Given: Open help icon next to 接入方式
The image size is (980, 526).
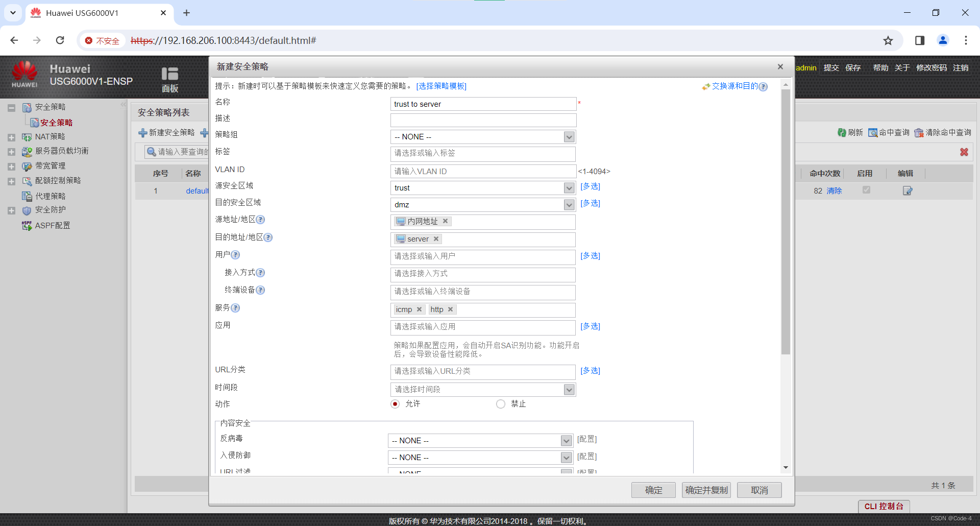Looking at the screenshot, I should point(260,273).
